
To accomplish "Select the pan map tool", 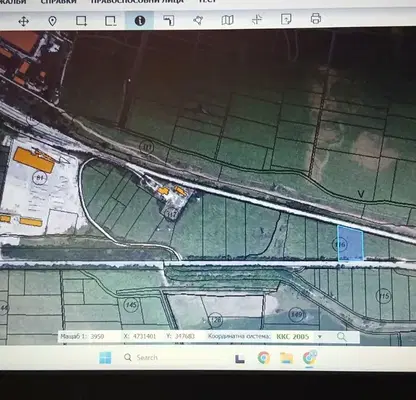I will (23, 22).
